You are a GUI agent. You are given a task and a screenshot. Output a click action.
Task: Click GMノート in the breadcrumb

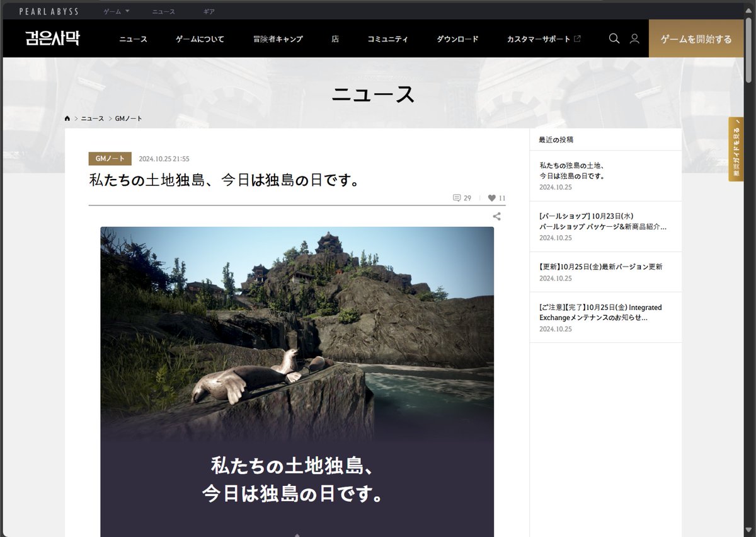129,118
